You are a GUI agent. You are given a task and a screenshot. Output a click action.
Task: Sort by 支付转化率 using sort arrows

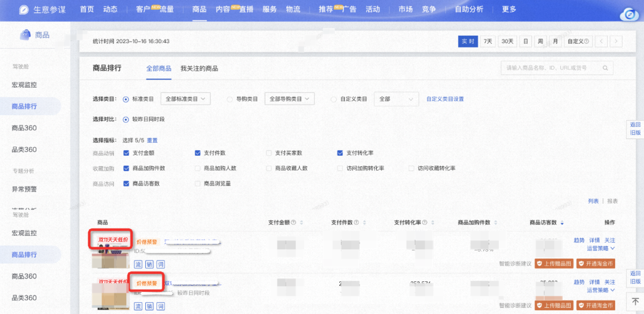pos(433,222)
